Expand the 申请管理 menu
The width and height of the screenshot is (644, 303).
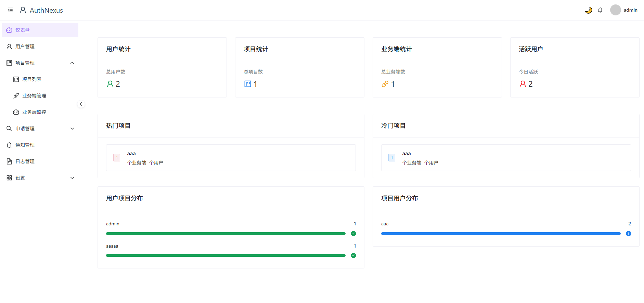pos(72,129)
